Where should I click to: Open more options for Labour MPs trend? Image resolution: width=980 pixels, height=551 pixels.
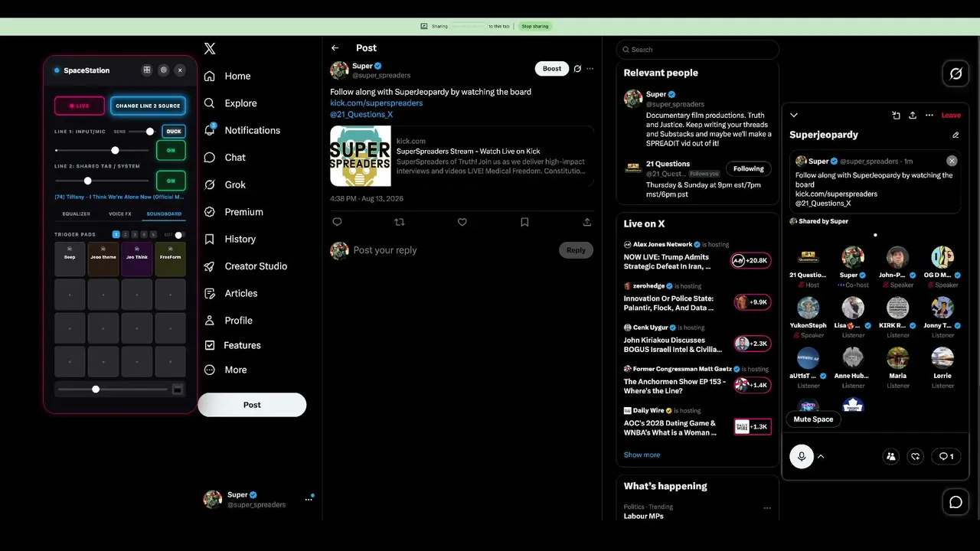766,507
